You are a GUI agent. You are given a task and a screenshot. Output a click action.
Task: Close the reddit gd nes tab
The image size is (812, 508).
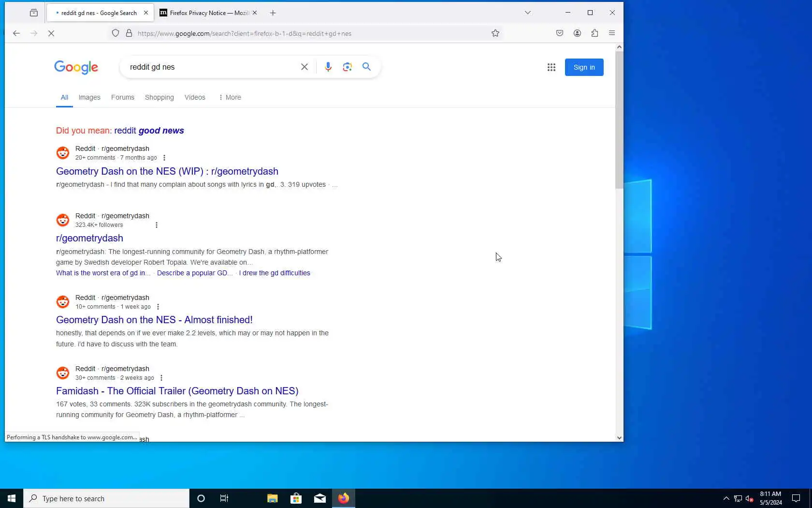point(146,13)
